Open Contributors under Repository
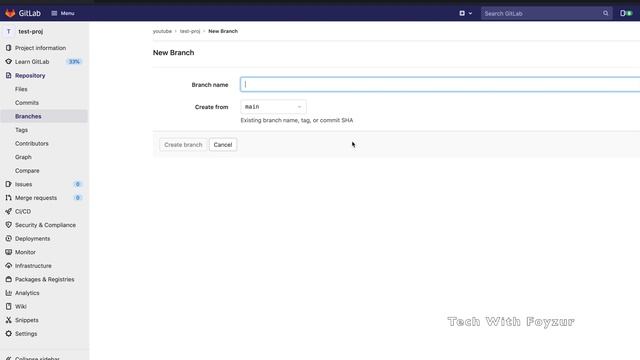This screenshot has height=360, width=640. pos(32,143)
